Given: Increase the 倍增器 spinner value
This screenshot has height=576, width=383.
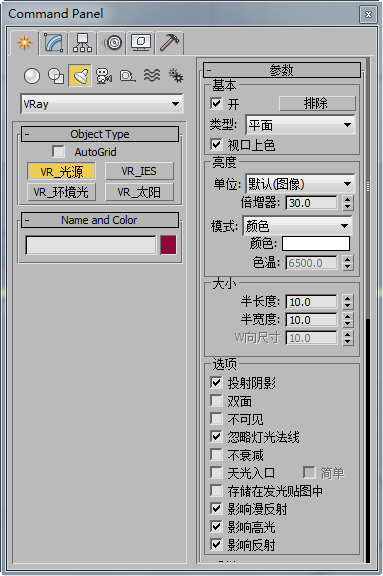Looking at the screenshot, I should tap(347, 199).
